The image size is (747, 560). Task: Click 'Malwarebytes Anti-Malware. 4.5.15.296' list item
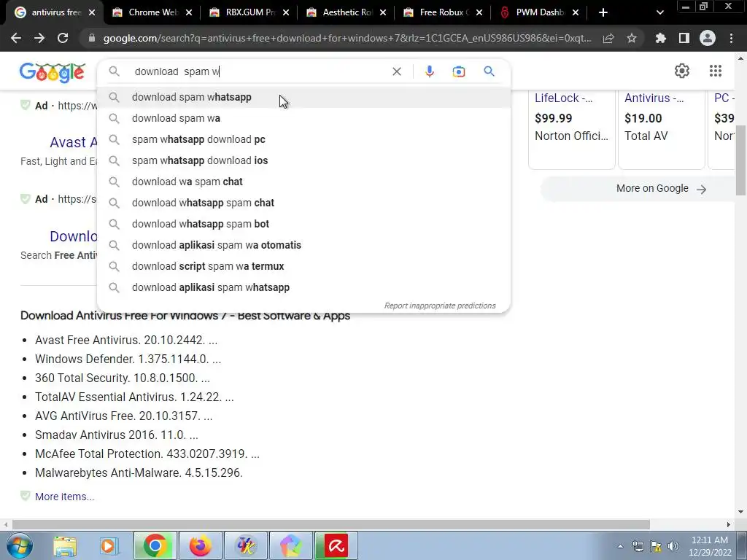click(139, 472)
